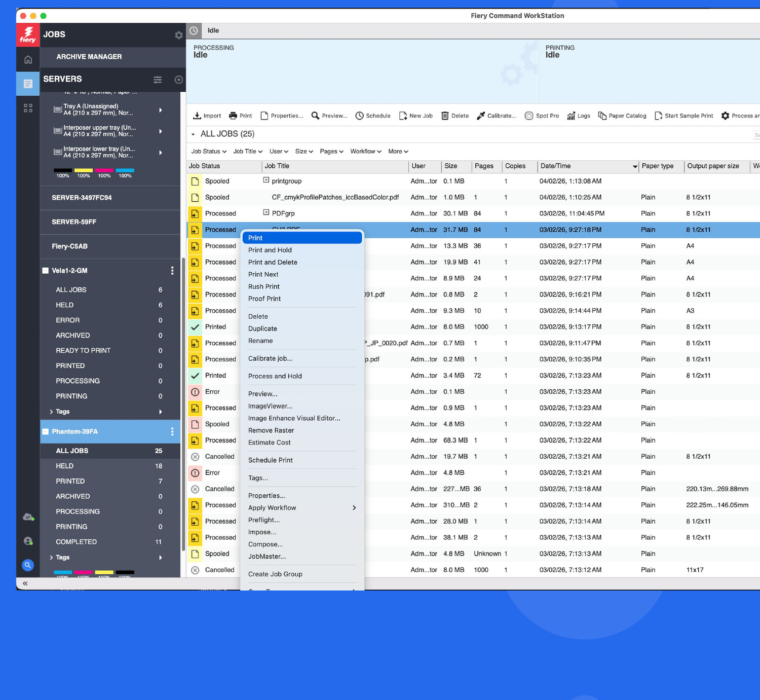Open the More filters dropdown
The image size is (760, 700).
click(x=398, y=151)
